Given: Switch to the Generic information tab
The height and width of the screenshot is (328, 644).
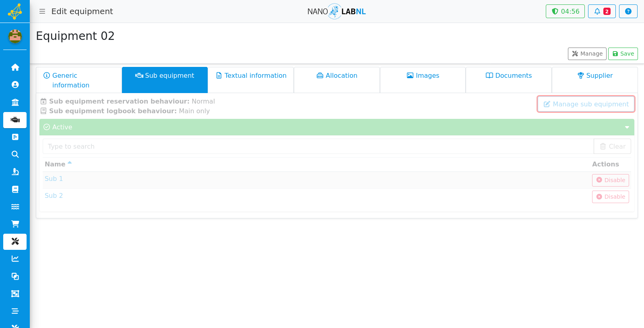Looking at the screenshot, I should click(x=79, y=80).
